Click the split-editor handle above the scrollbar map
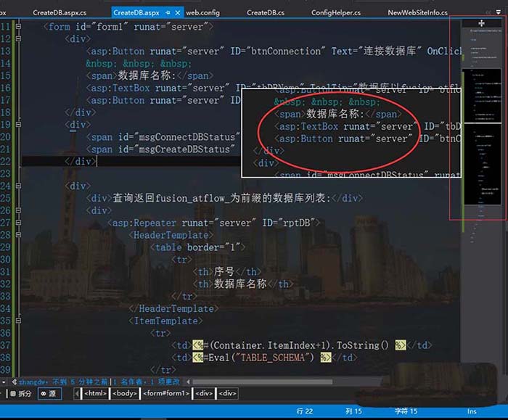Image resolution: width=508 pixels, height=420 pixels. pos(481,23)
